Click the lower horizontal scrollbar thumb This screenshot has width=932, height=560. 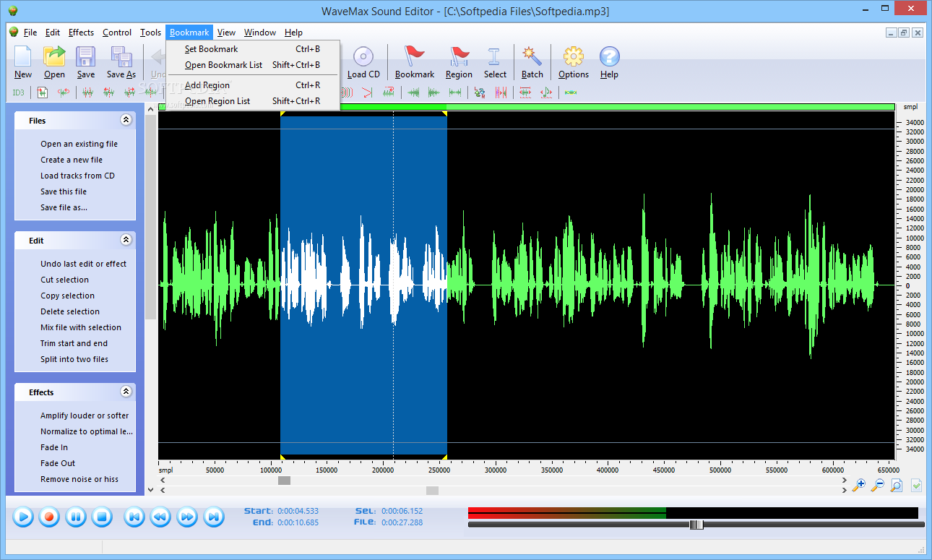pos(432,491)
